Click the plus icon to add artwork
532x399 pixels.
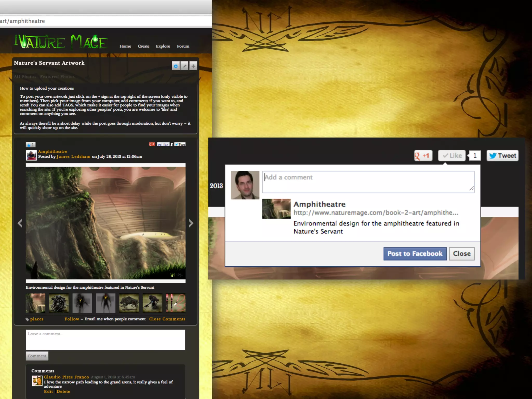tap(193, 66)
